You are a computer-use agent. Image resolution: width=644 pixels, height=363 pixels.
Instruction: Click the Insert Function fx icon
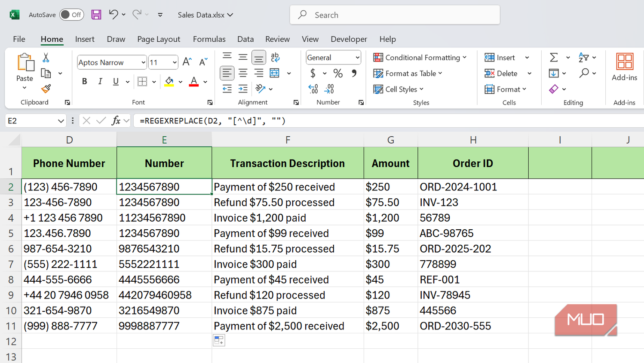[x=116, y=121]
